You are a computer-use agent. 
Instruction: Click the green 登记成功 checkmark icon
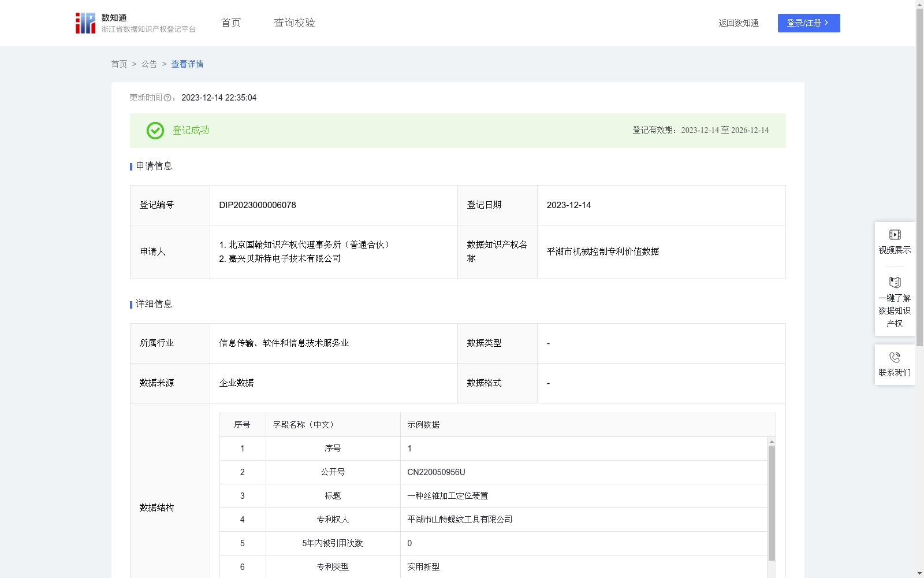tap(155, 131)
